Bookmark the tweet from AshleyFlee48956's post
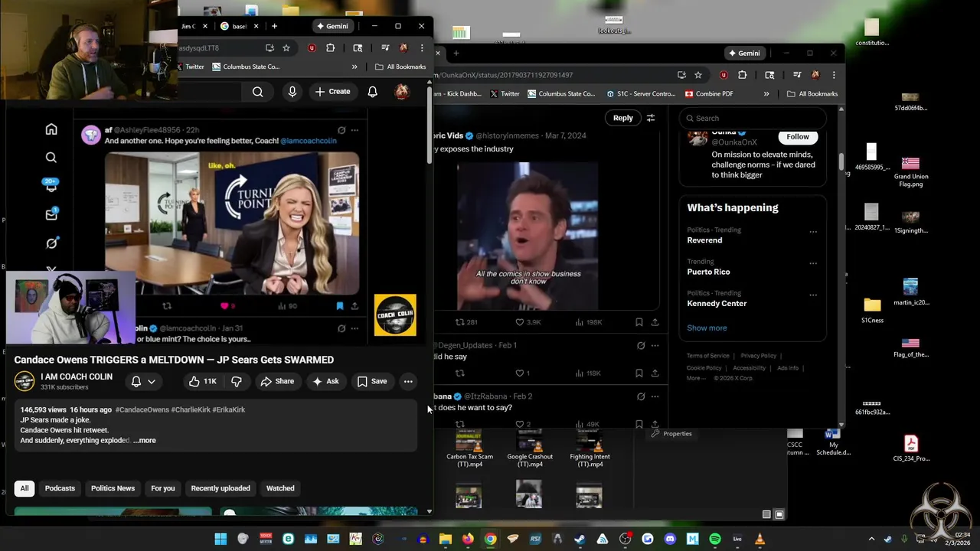The image size is (980, 551). 339,306
